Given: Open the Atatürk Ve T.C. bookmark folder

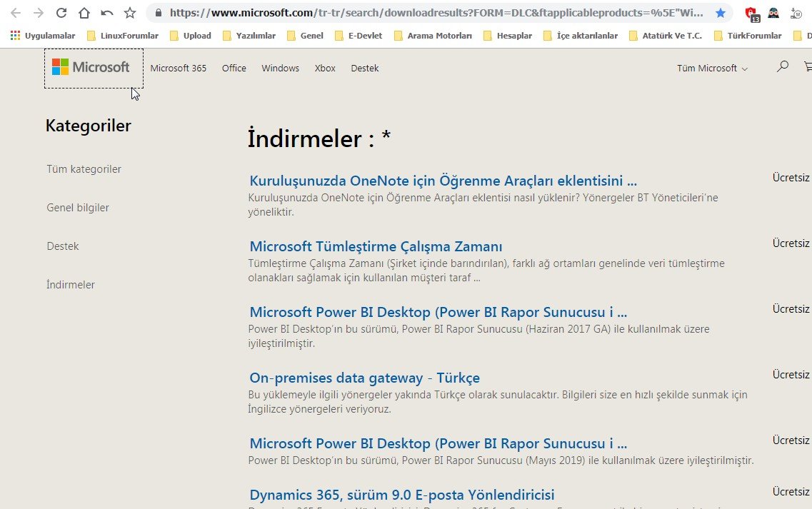Looking at the screenshot, I should pyautogui.click(x=666, y=35).
